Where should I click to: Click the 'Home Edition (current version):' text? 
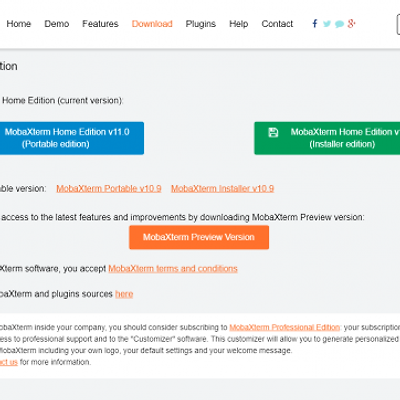pos(63,101)
